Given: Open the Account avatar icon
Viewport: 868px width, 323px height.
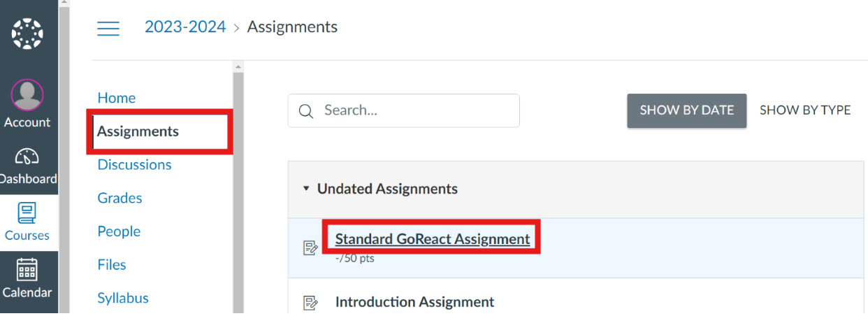Looking at the screenshot, I should click(27, 95).
